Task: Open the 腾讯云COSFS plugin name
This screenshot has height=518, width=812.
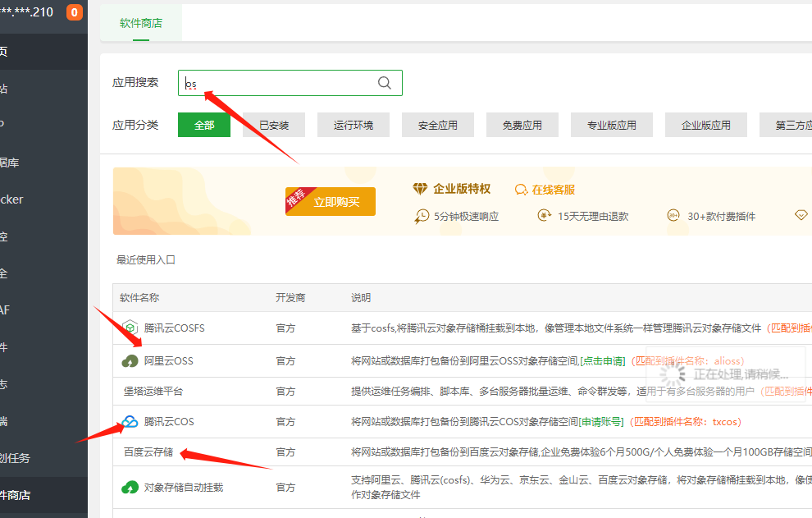Action: 174,328
